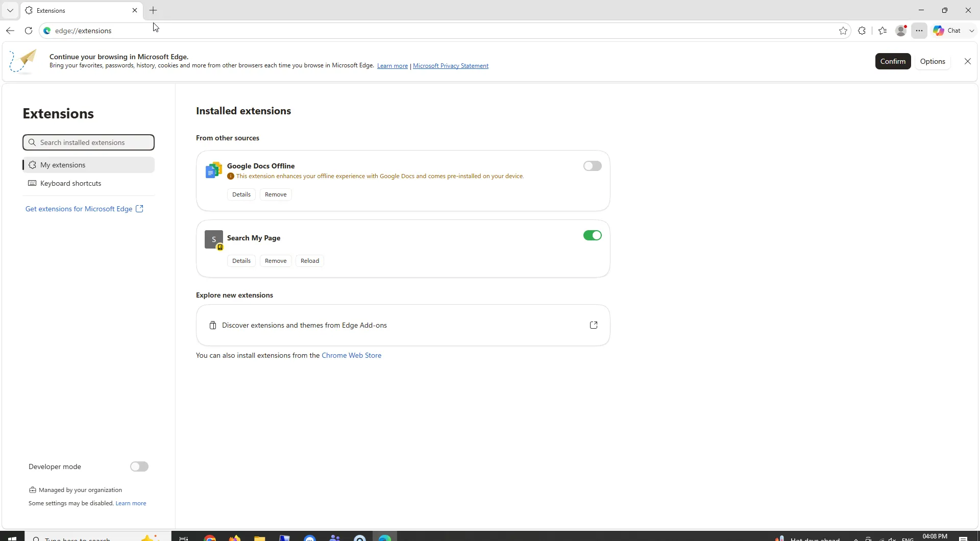Viewport: 980px width, 541px height.
Task: Expand the Copilot Chat dropdown arrow
Action: 971,31
